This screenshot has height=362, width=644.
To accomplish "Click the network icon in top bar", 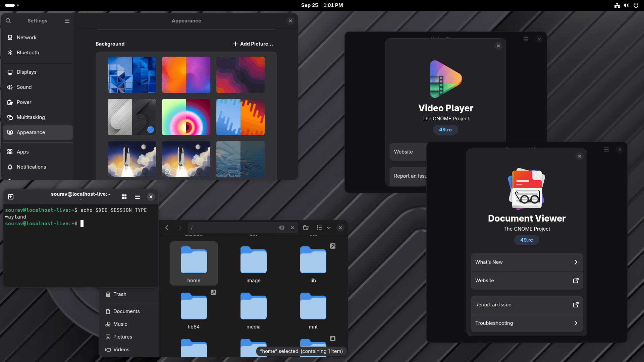I will 617,5.
